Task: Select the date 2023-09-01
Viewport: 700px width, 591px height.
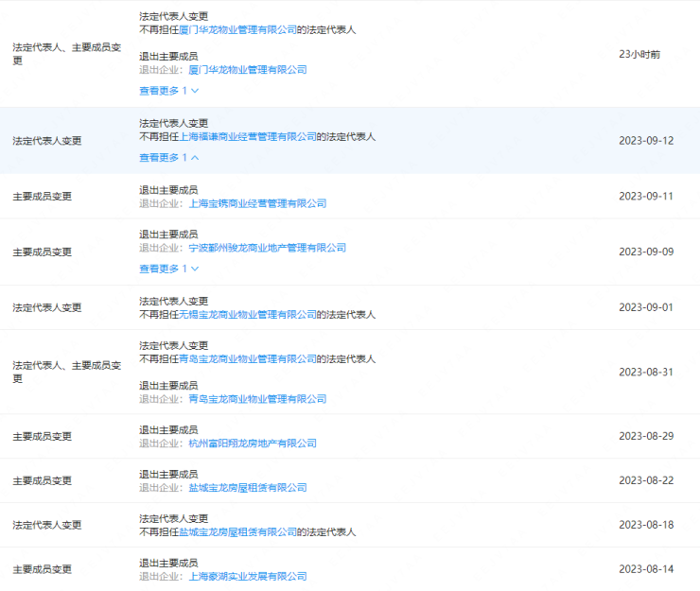Action: [x=645, y=307]
